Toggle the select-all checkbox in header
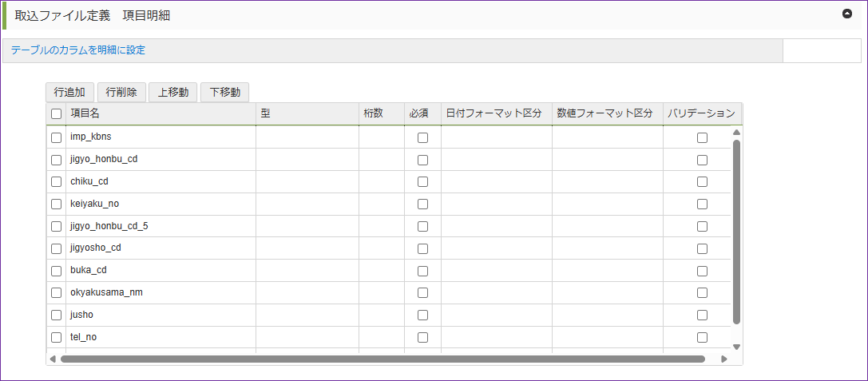The width and height of the screenshot is (868, 381). click(x=56, y=114)
